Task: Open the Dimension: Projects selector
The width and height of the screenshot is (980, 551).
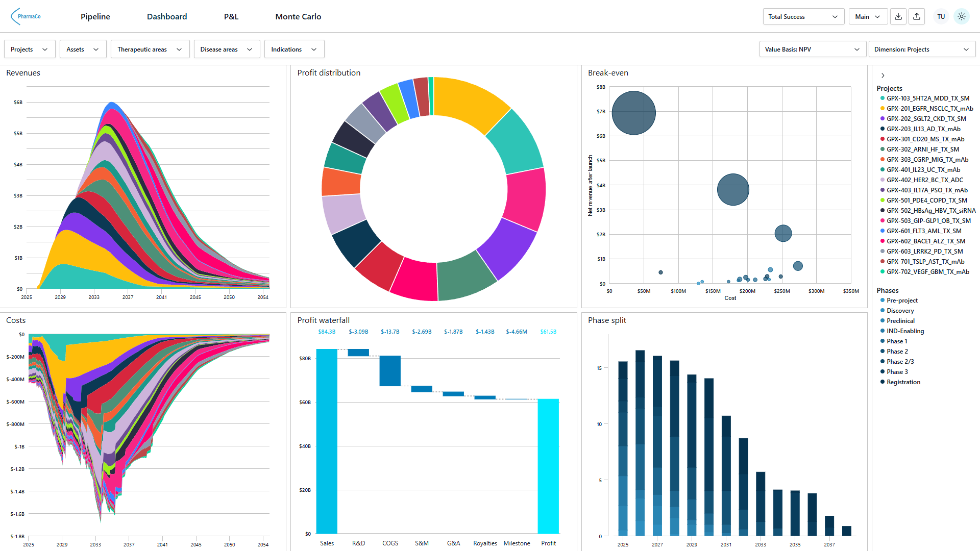Action: pos(922,49)
